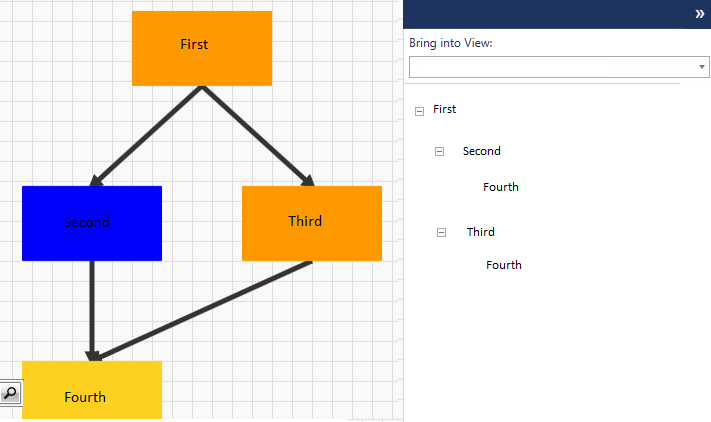Click the magnifier zoom icon
The image size is (711, 422).
pyautogui.click(x=10, y=393)
